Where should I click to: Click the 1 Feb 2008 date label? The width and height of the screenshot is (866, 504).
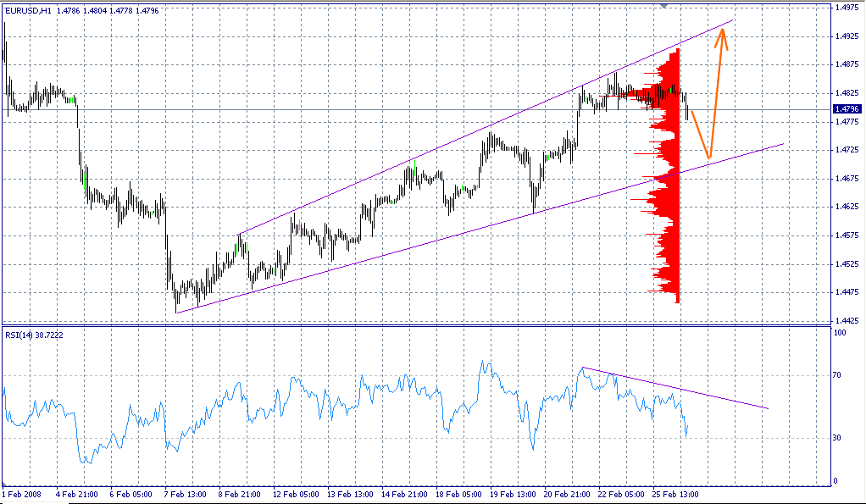pos(22,493)
